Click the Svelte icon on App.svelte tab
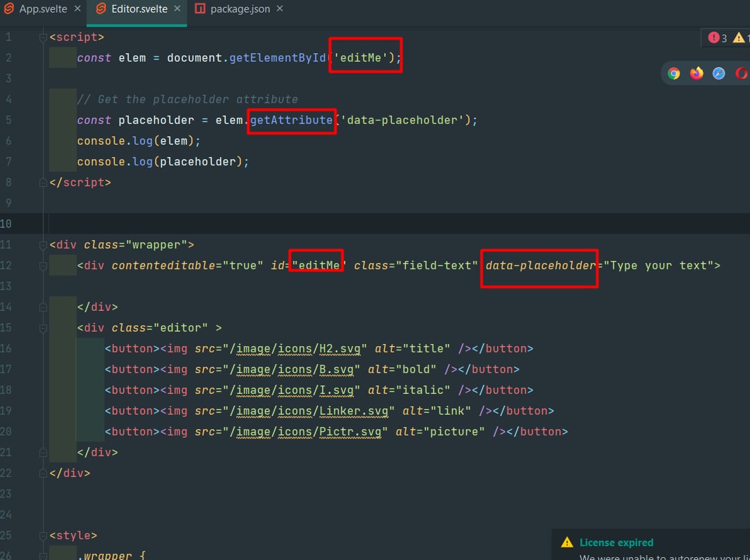This screenshot has height=560, width=750. tap(8, 8)
